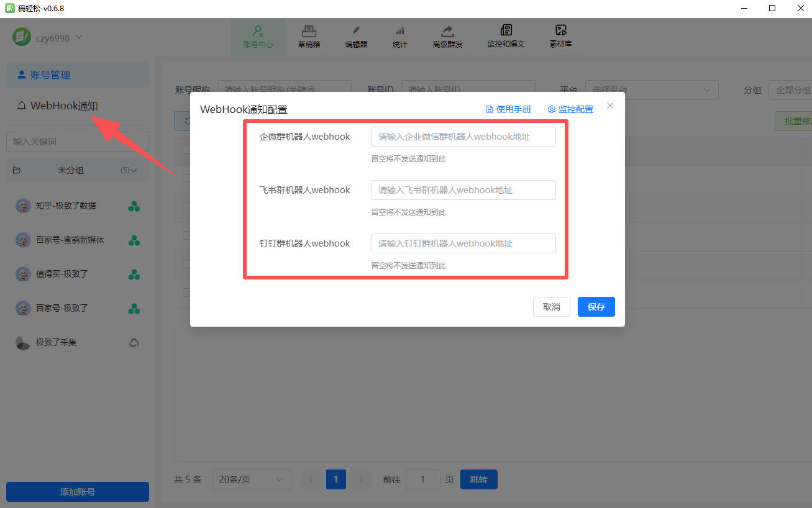The width and height of the screenshot is (812, 508).
Task: Close the WebHook通知配置 dialog
Action: [x=610, y=106]
